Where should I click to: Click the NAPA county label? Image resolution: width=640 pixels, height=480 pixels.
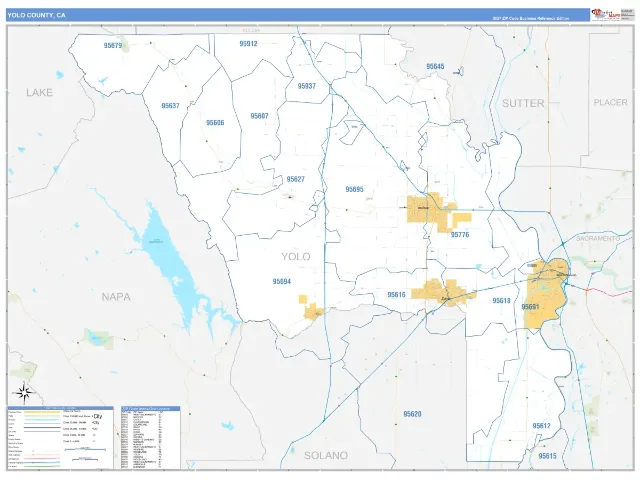(x=116, y=297)
